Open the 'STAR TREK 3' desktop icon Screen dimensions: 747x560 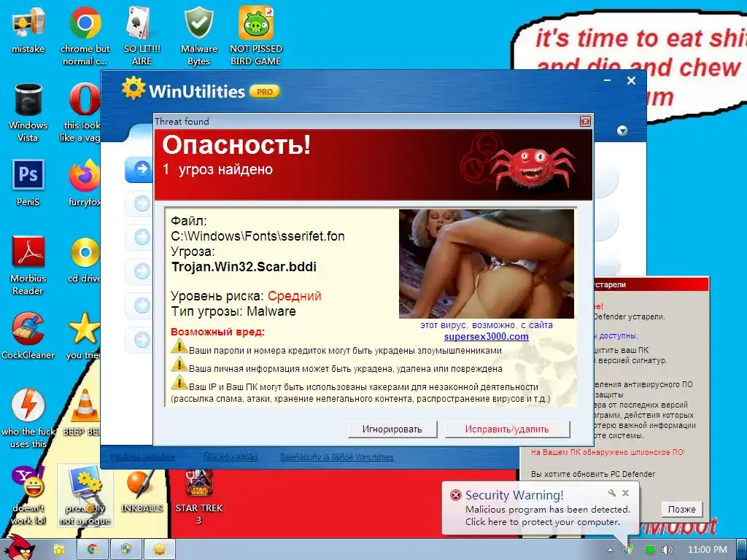click(198, 495)
